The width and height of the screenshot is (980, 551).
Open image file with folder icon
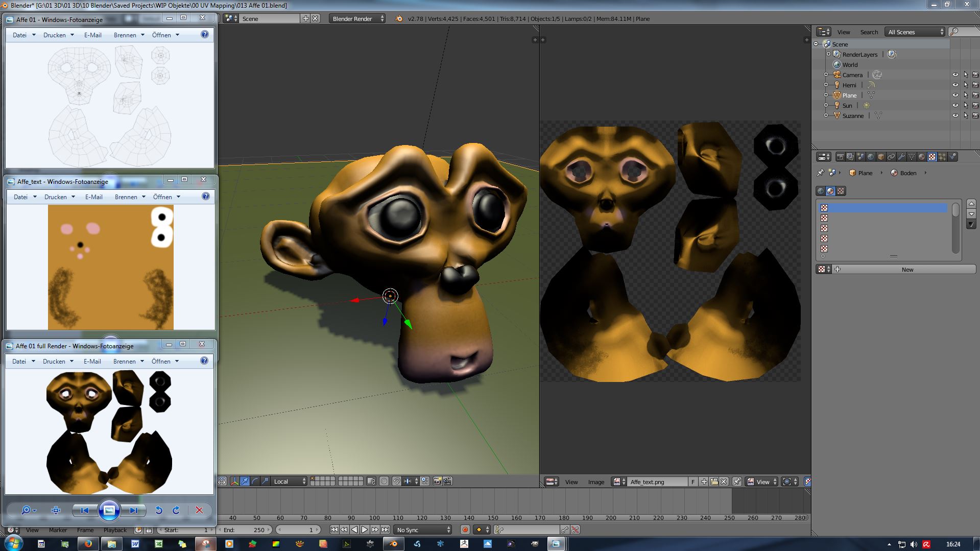714,482
